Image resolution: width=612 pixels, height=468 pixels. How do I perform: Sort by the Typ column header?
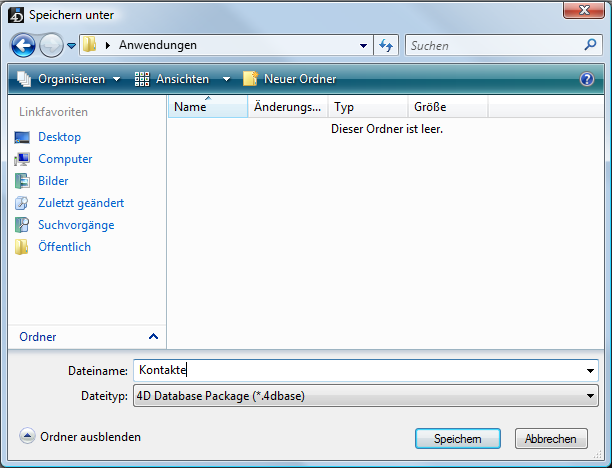click(x=368, y=107)
